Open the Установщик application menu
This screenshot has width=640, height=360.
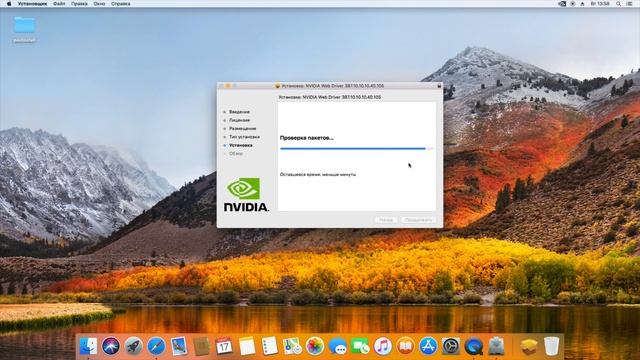click(x=32, y=4)
